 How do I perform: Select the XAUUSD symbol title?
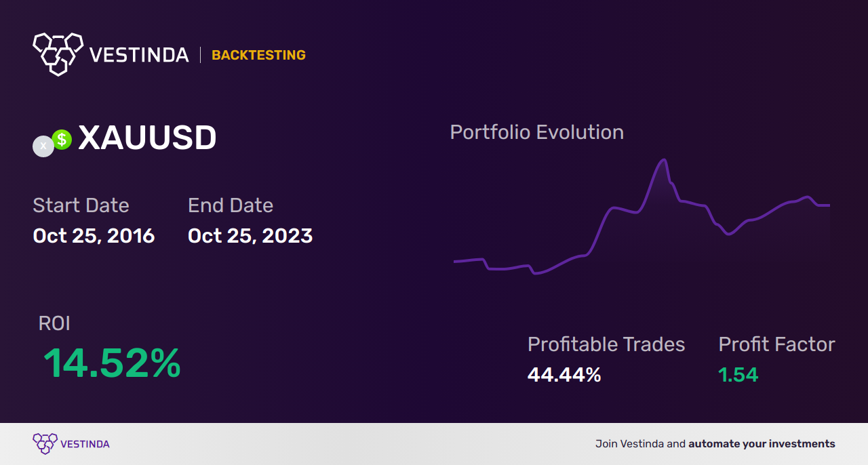(147, 138)
